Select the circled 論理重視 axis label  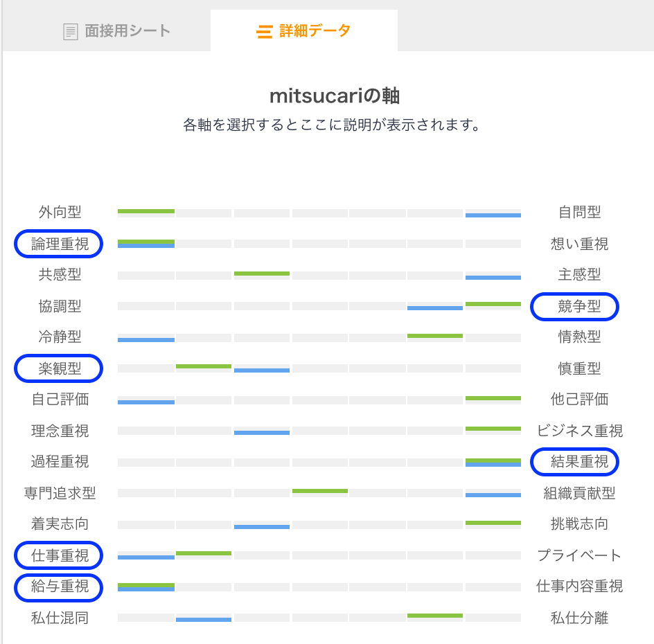[58, 244]
